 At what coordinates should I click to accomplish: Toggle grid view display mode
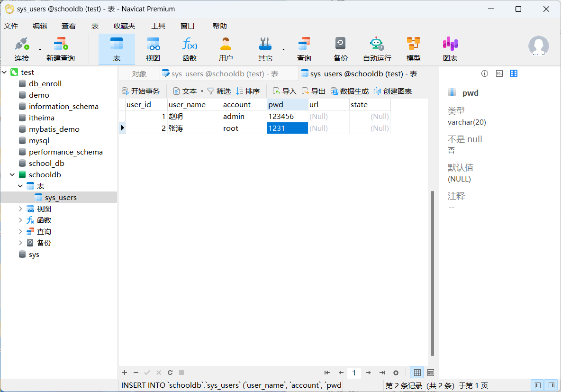417,373
